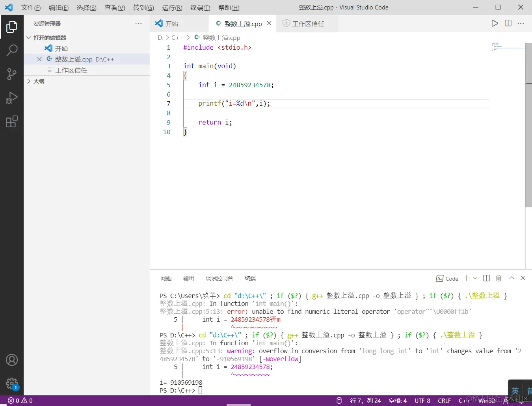The height and width of the screenshot is (406, 532).
Task: Change encoding via UTF-8 status item
Action: [422, 400]
